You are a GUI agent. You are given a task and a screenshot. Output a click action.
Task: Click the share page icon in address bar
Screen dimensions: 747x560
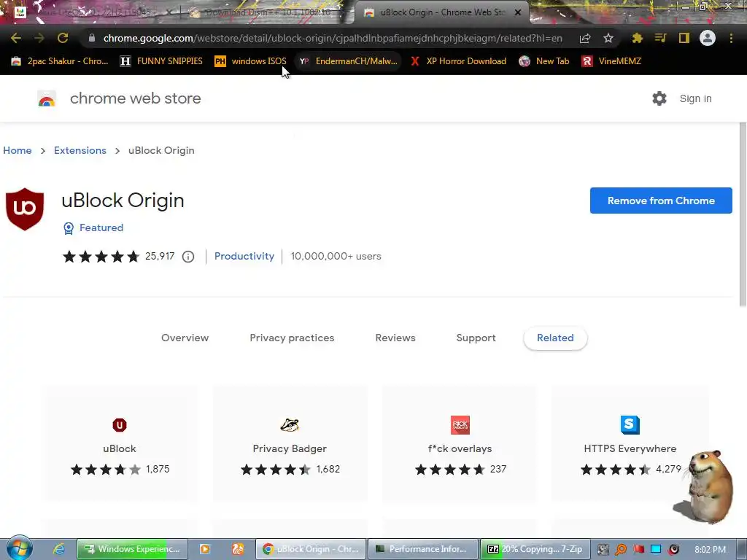585,38
